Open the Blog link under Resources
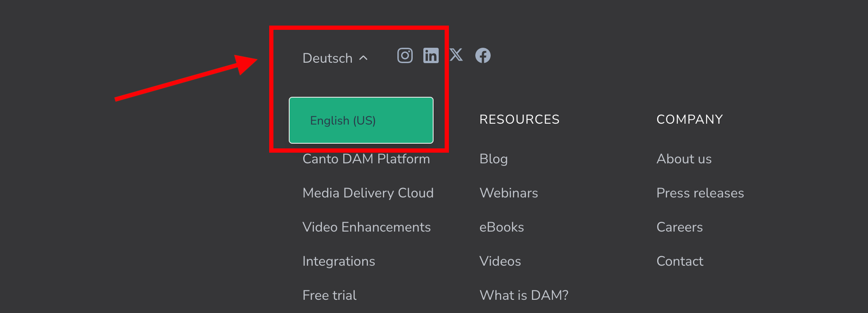868x313 pixels. (x=494, y=159)
